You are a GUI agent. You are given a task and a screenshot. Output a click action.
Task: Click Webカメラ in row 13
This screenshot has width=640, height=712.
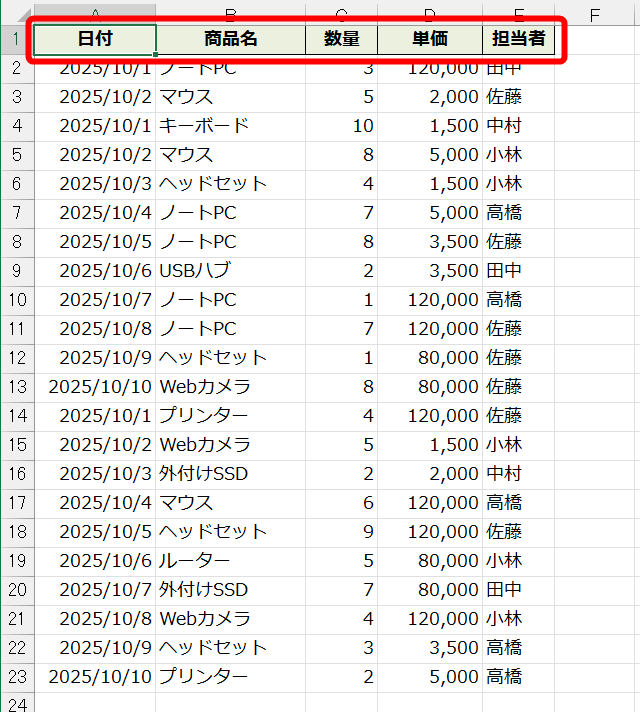pyautogui.click(x=231, y=387)
